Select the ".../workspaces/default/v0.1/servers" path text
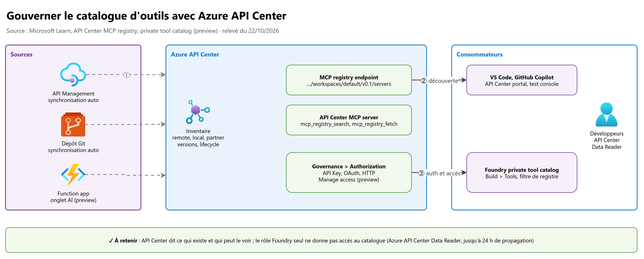This screenshot has height=259, width=644. (349, 84)
